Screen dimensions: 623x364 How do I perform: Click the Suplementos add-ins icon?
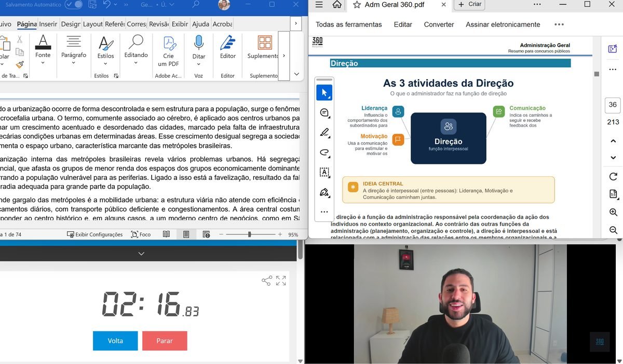coord(265,48)
